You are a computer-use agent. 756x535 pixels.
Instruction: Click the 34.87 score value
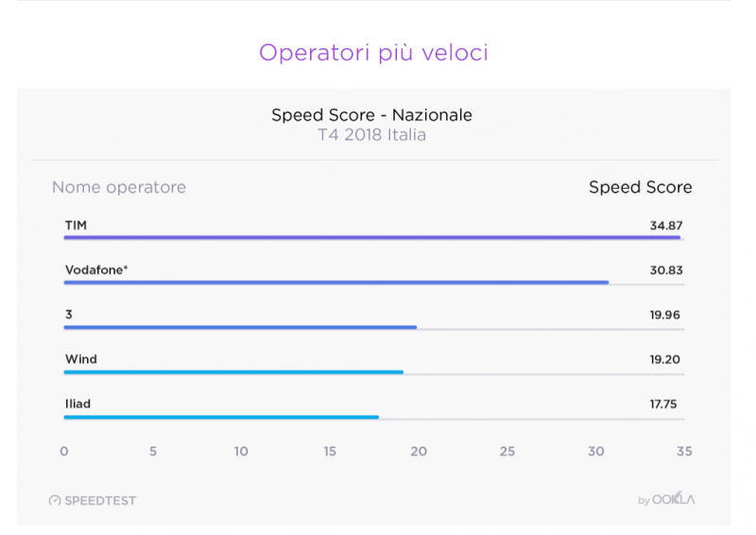tap(665, 226)
